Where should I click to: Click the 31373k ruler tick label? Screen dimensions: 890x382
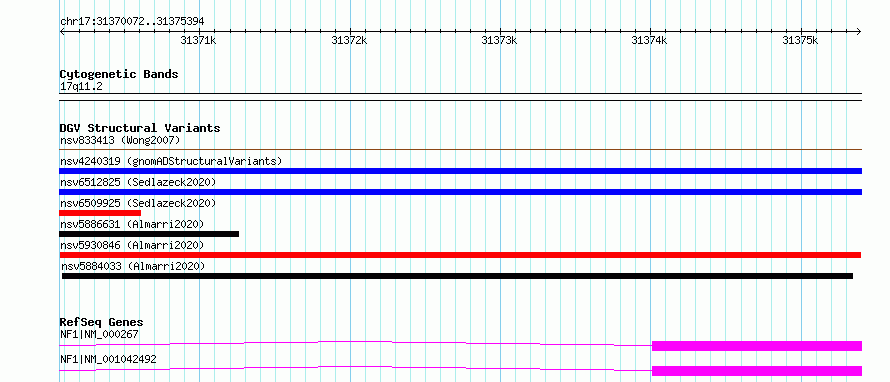coord(499,40)
